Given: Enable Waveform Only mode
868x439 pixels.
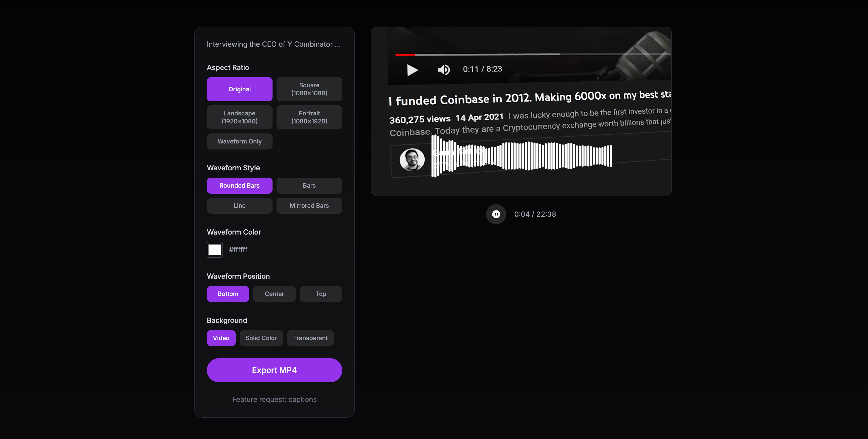Looking at the screenshot, I should 239,141.
